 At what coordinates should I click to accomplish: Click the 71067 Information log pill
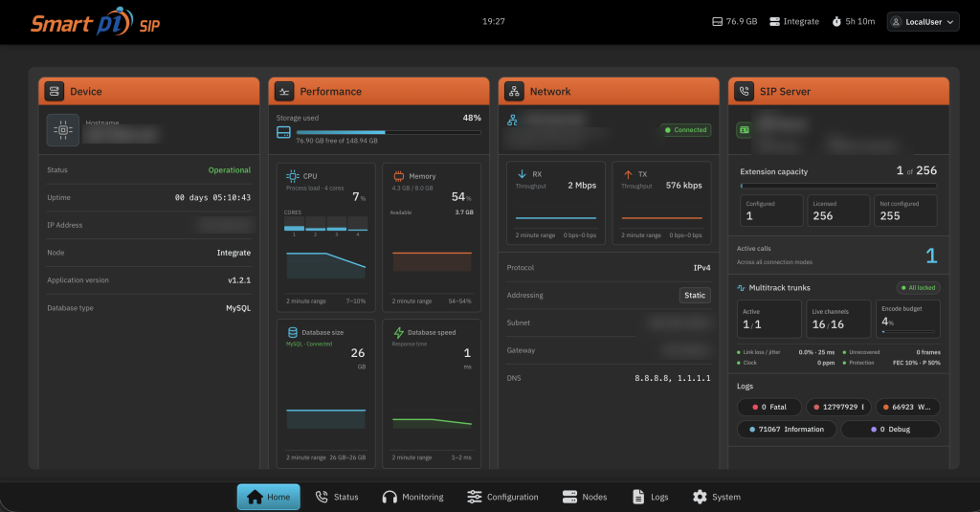coord(787,430)
